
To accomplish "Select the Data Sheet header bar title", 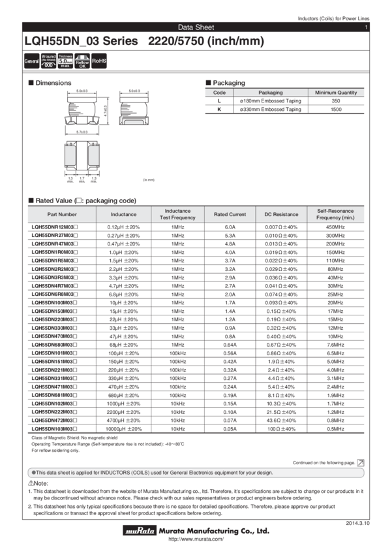I will coord(196,27).
